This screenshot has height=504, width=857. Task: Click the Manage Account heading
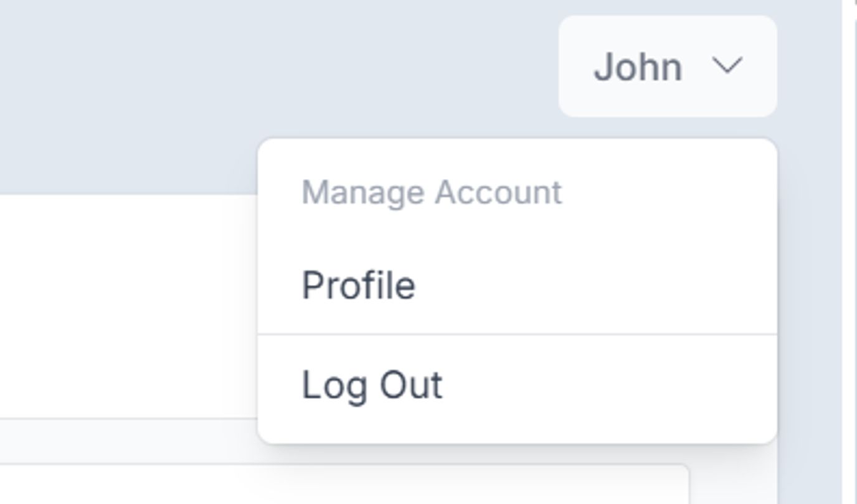[x=432, y=192]
